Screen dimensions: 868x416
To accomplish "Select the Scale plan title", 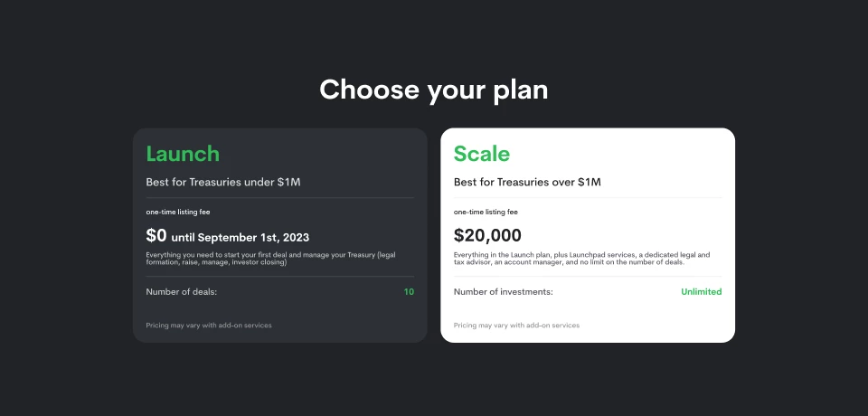I will [x=481, y=154].
